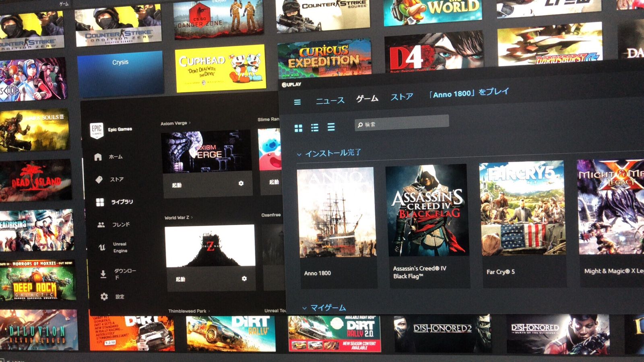The height and width of the screenshot is (362, 644).
Task: Select the Diluvion Resubmerged tile in Steam
Action: coord(39,330)
